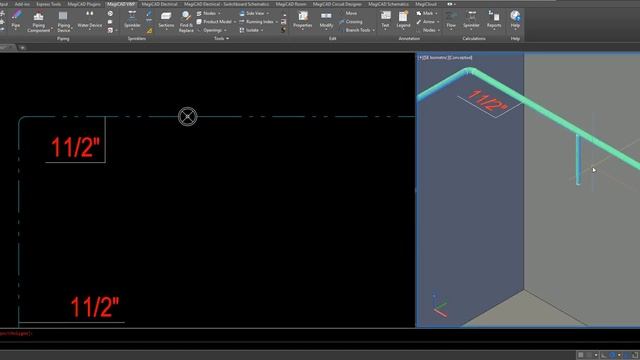Viewport: 640px width, 360px height.
Task: Open the MagiCAD Plugins tab
Action: click(84, 4)
